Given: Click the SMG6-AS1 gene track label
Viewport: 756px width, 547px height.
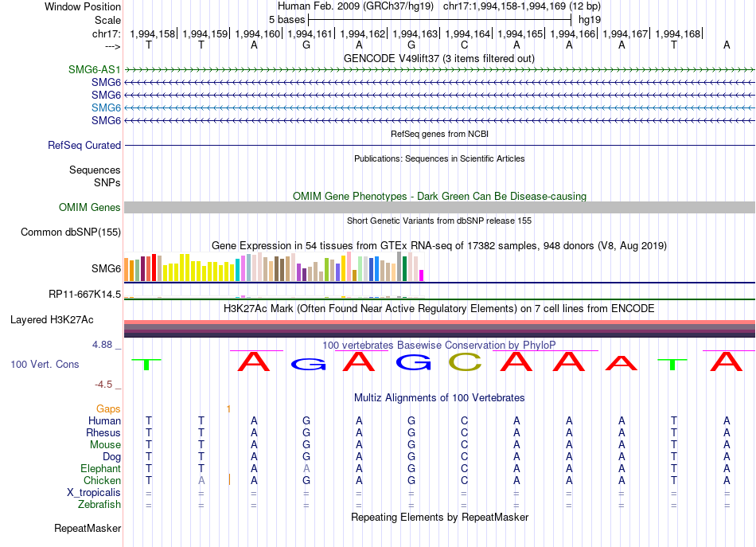Looking at the screenshot, I should 95,69.
